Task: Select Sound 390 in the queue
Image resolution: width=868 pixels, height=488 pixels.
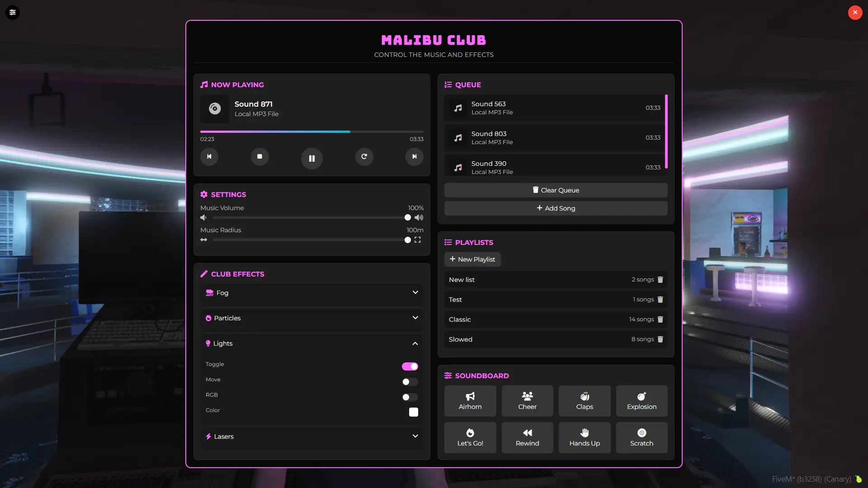Action: (555, 166)
